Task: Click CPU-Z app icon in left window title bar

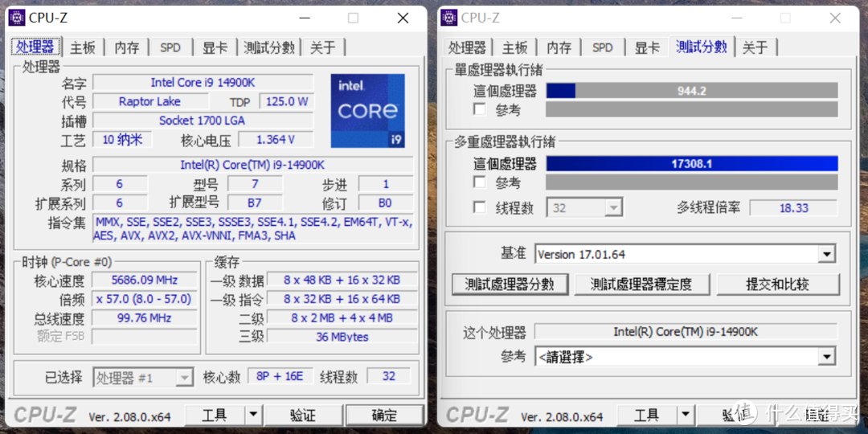Action: pos(17,18)
